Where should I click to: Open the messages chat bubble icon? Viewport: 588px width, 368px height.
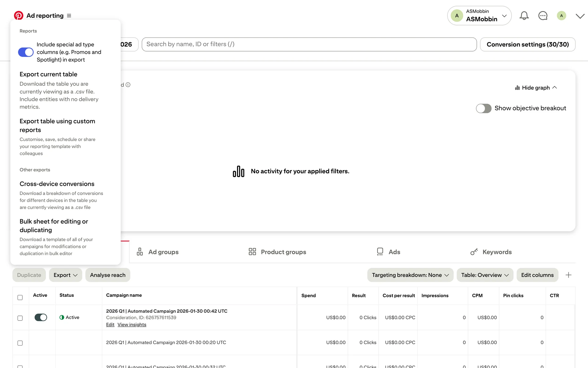pos(543,16)
